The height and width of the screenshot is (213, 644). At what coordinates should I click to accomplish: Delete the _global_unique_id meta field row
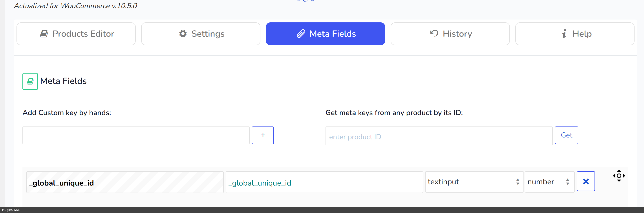[585, 181]
